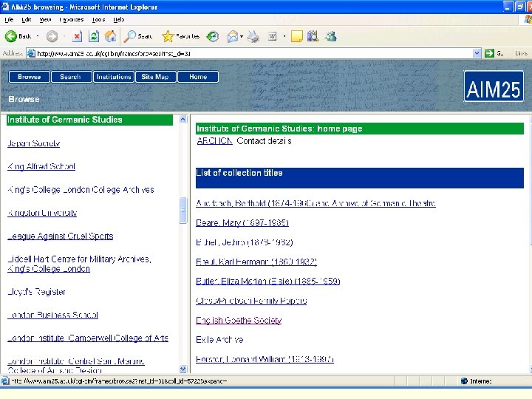The height and width of the screenshot is (399, 532).
Task: Open the Edit menu
Action: [x=26, y=20]
